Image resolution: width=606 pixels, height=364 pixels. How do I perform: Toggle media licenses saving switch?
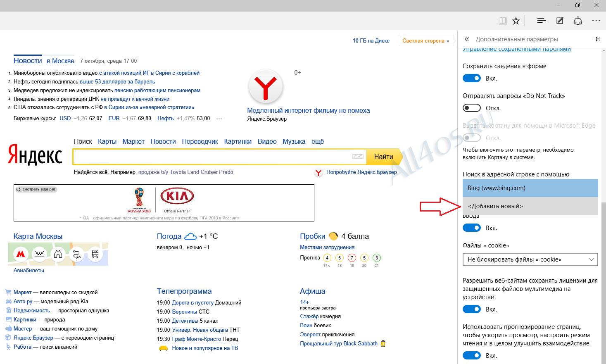coord(472,309)
